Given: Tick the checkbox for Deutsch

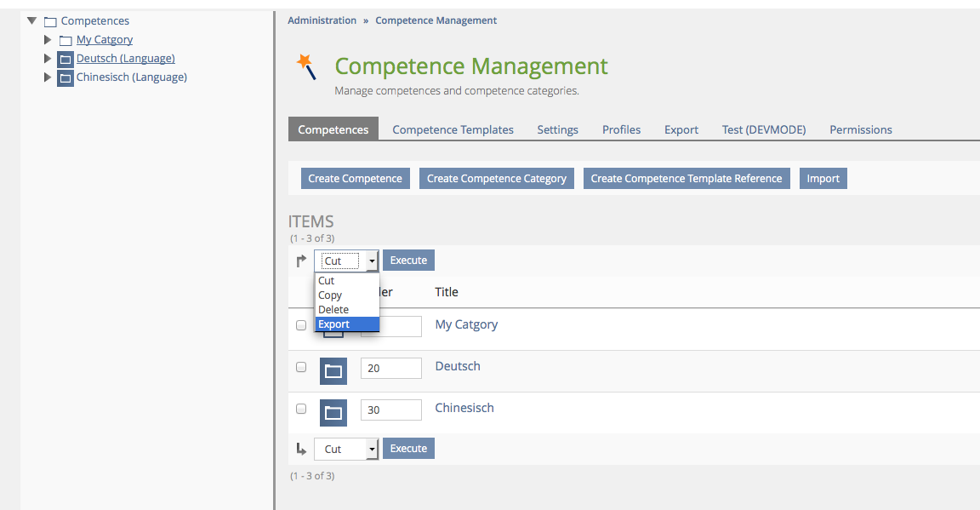Looking at the screenshot, I should tap(301, 367).
